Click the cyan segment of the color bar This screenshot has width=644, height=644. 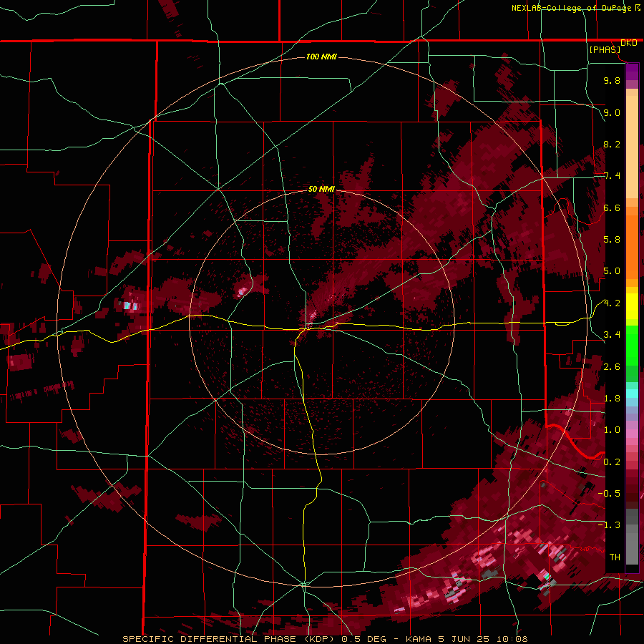pos(632,394)
